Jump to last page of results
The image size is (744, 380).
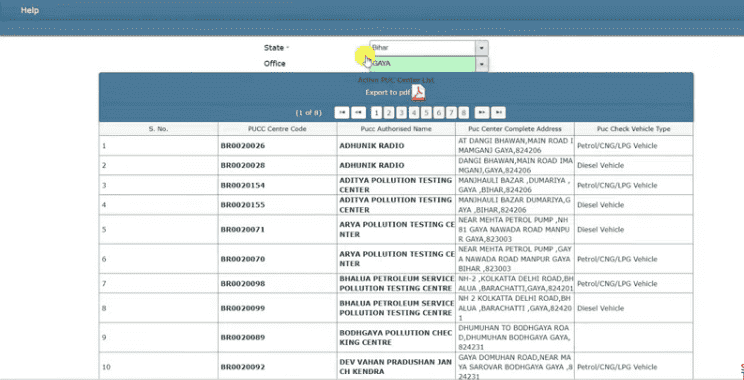coord(498,112)
